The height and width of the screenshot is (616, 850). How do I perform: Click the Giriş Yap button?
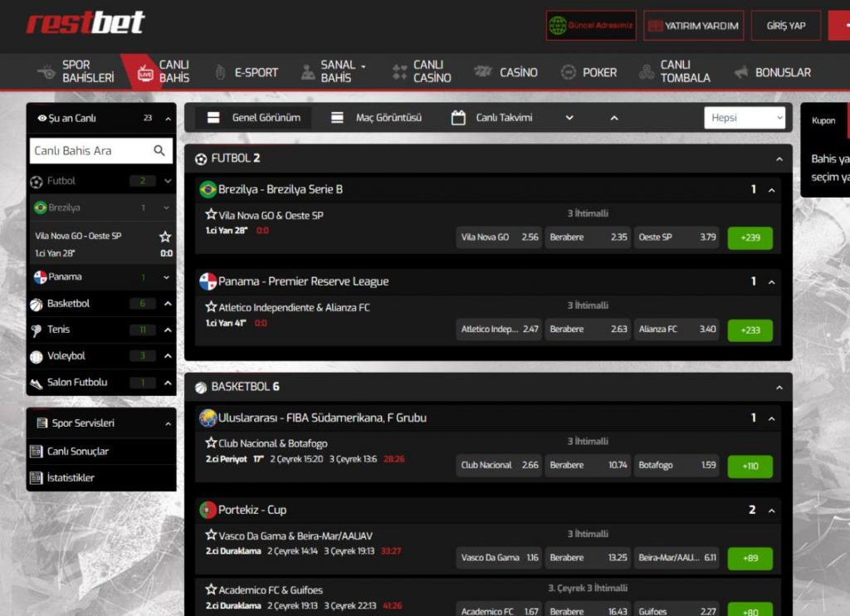[786, 26]
